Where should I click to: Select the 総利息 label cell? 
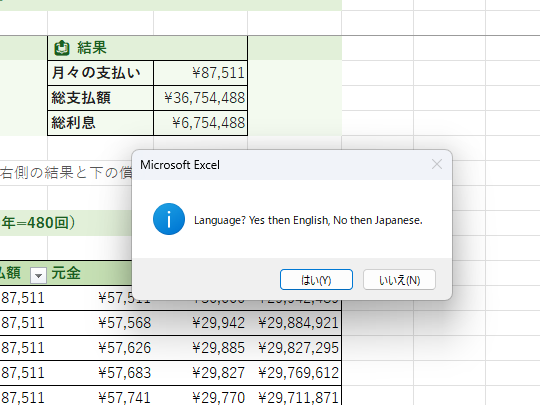[101, 123]
